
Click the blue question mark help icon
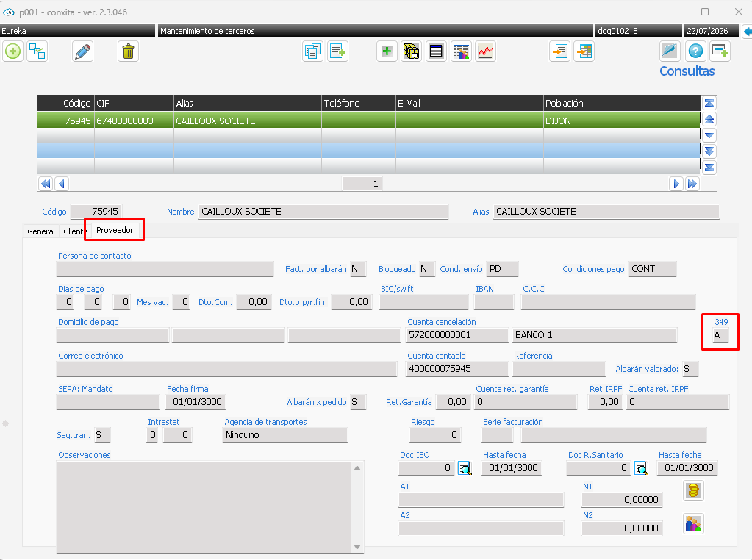695,51
